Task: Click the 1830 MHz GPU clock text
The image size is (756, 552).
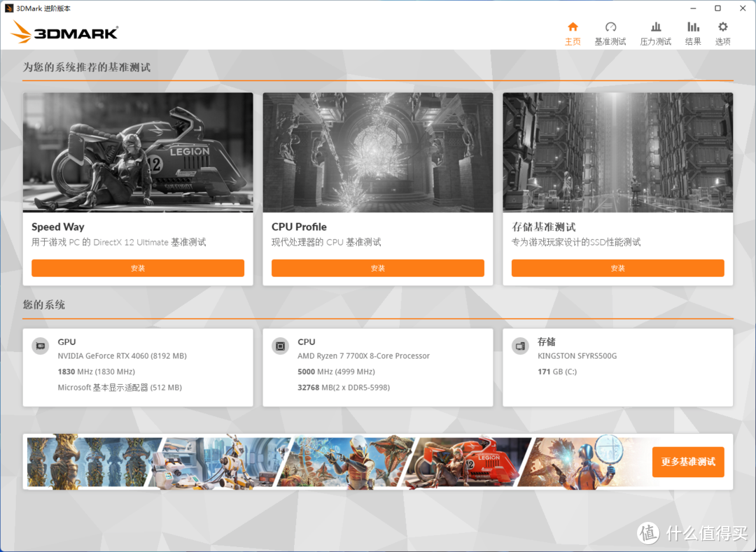Action: click(x=97, y=371)
